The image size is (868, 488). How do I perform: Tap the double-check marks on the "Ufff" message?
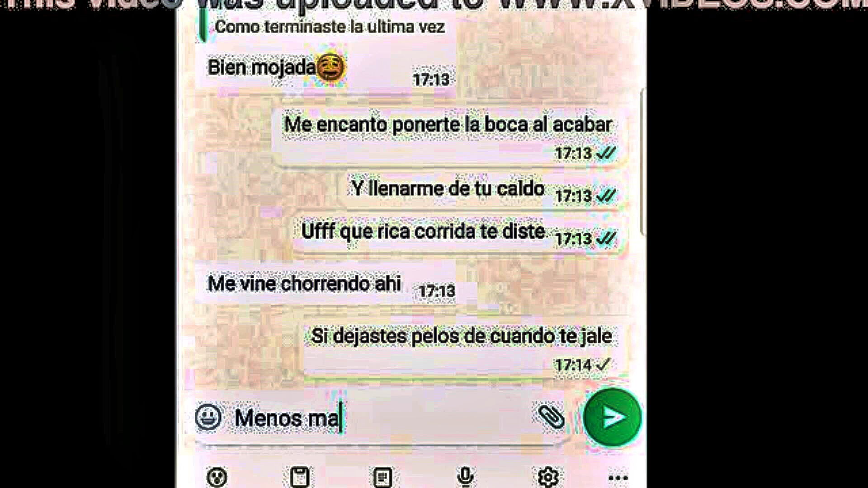(x=606, y=238)
